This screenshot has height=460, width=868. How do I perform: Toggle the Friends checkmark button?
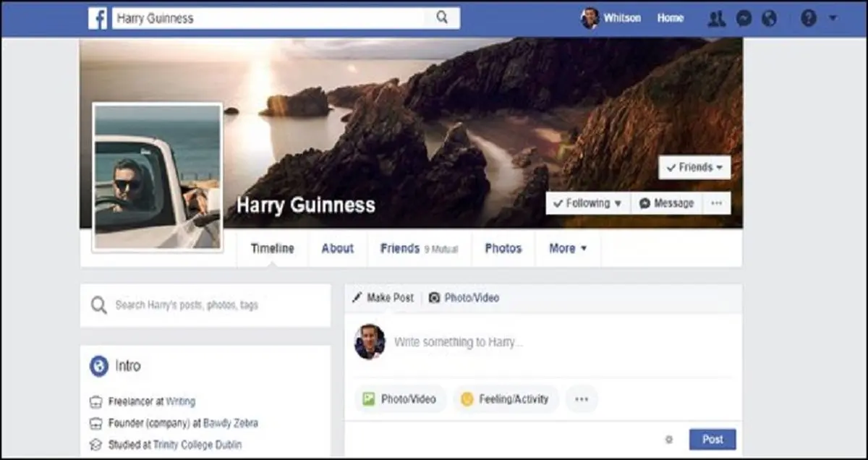pyautogui.click(x=694, y=167)
